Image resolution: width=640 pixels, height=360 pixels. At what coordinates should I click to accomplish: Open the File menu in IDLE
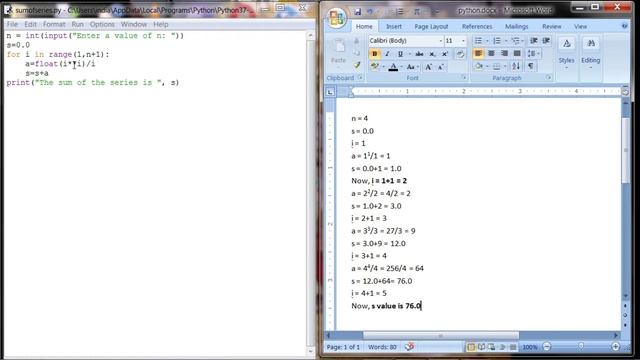12,24
